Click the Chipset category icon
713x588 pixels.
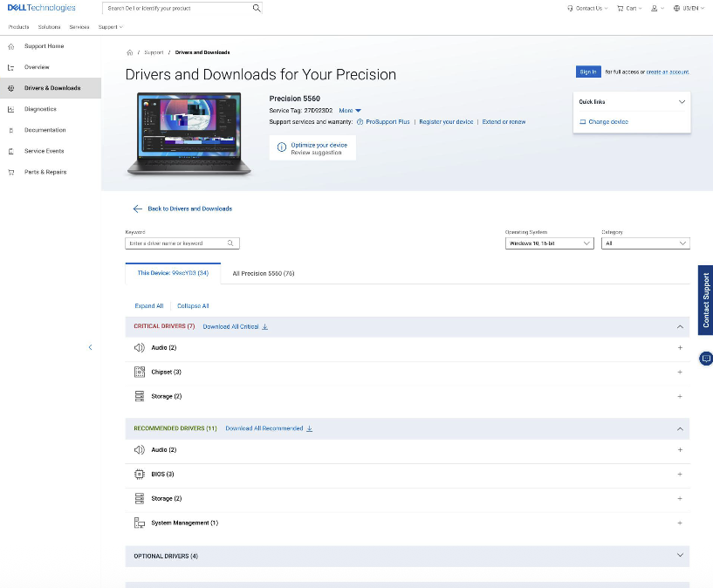tap(140, 373)
